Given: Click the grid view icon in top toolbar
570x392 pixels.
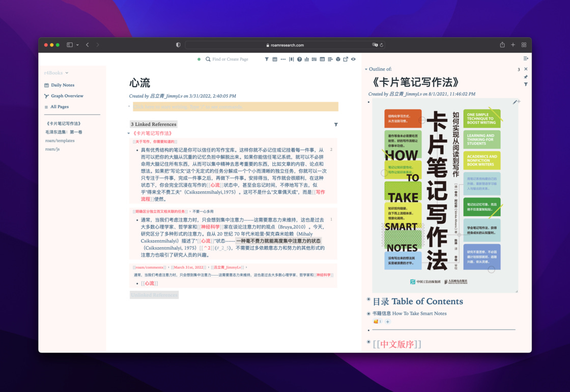Looking at the screenshot, I should pos(314,59).
